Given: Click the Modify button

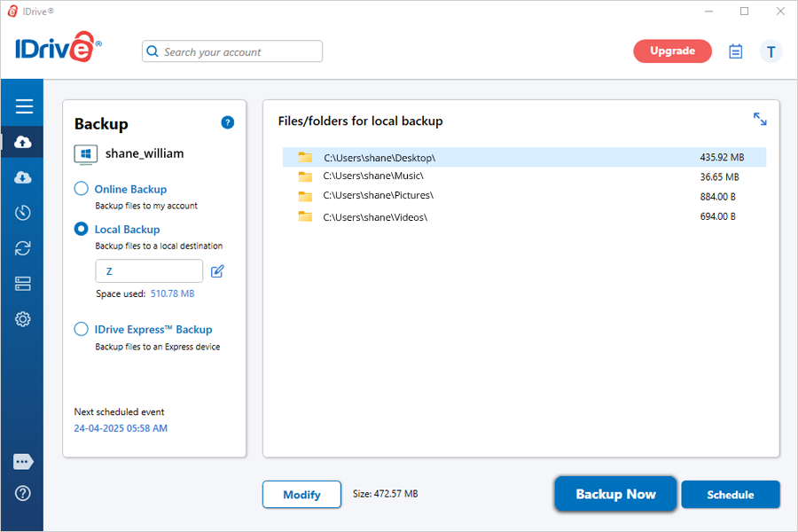Looking at the screenshot, I should 301,495.
